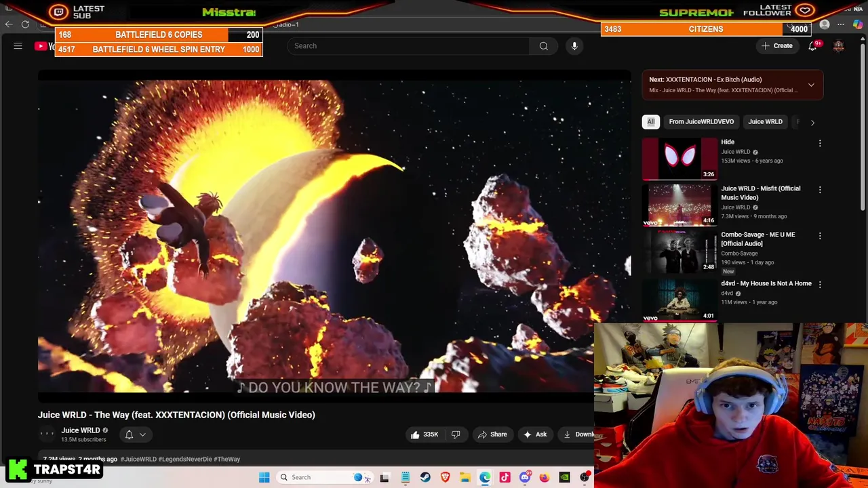The image size is (868, 488).
Task: Start voice search with the microphone icon
Action: tap(574, 46)
